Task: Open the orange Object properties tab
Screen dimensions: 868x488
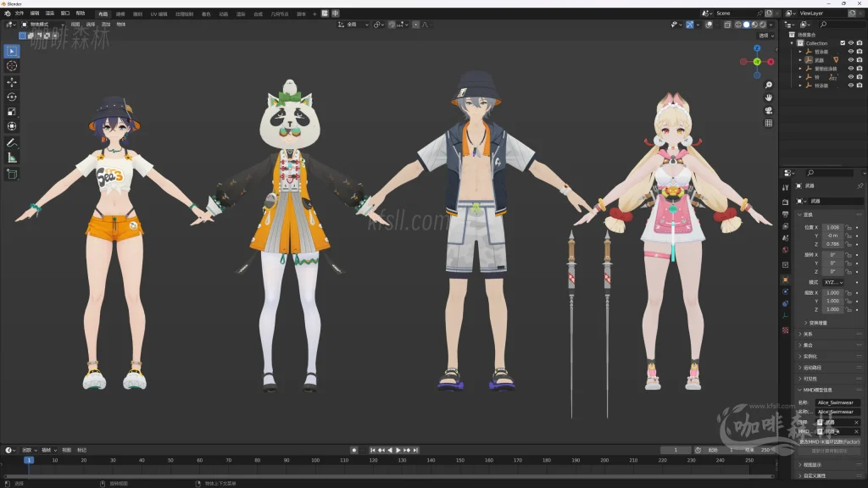Action: pyautogui.click(x=785, y=280)
